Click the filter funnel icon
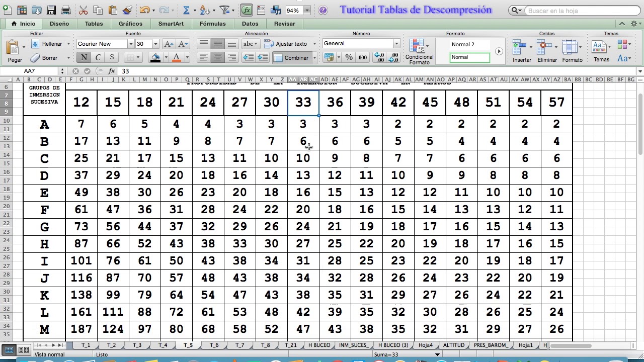644x362 pixels. (x=224, y=10)
